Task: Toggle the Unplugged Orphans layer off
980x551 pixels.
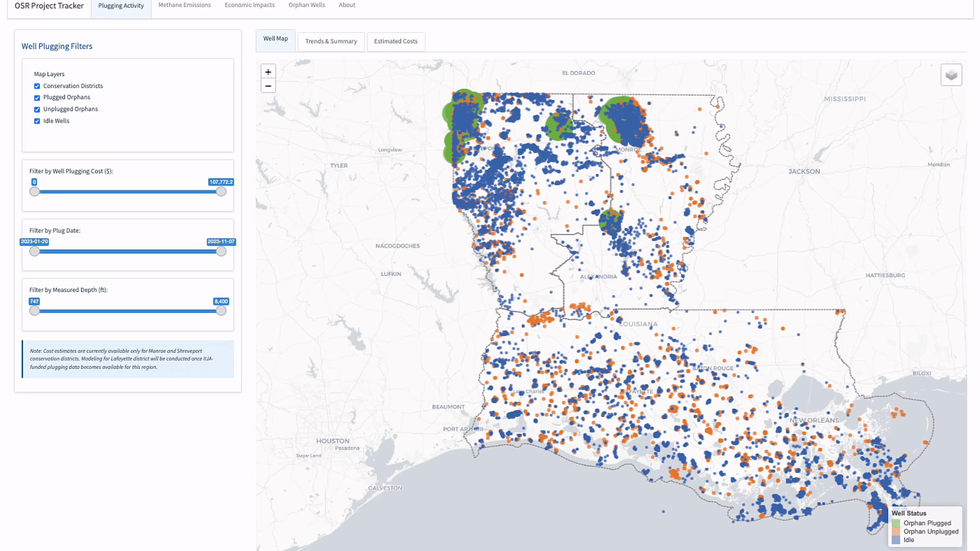Action: click(37, 110)
